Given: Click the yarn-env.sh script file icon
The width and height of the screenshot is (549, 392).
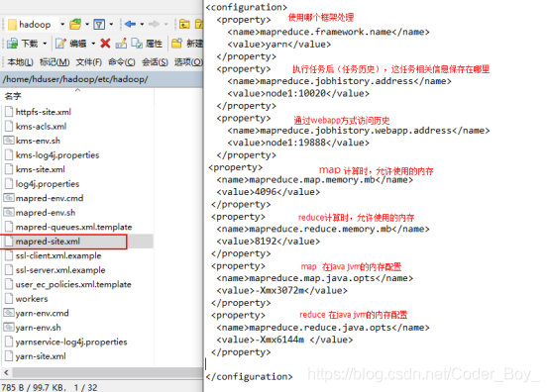Looking at the screenshot, I should [9, 328].
